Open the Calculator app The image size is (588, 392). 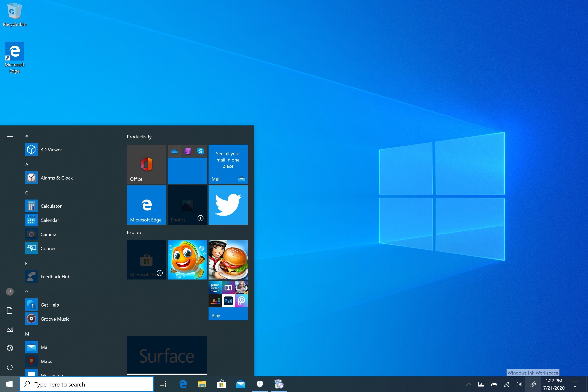point(51,206)
